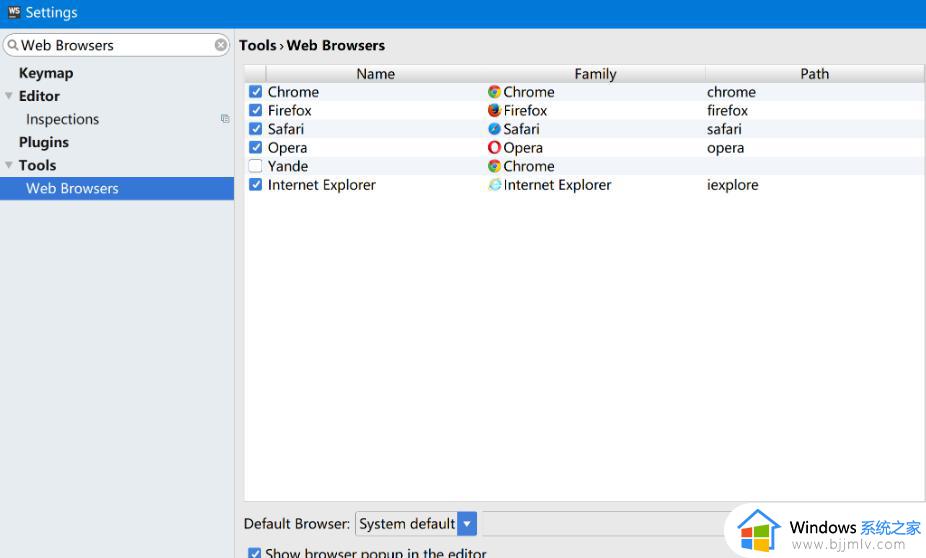Click the safari path cell
Screen dimensions: 926x558
pos(814,129)
